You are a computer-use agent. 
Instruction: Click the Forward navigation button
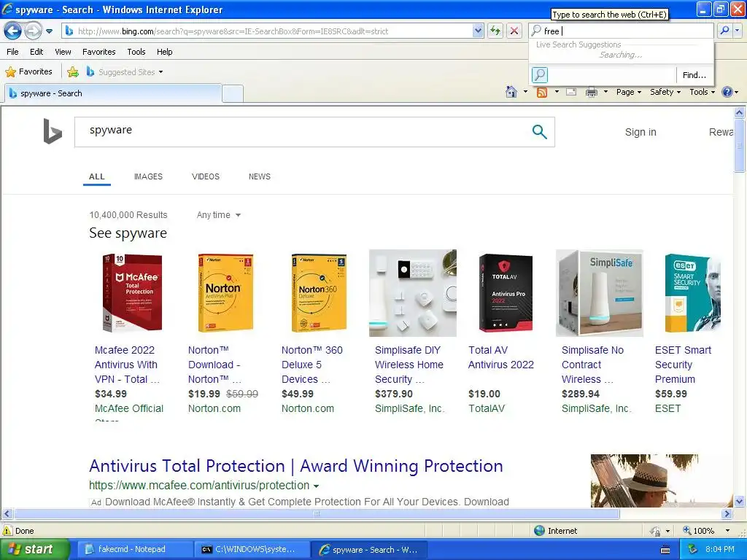[x=33, y=31]
